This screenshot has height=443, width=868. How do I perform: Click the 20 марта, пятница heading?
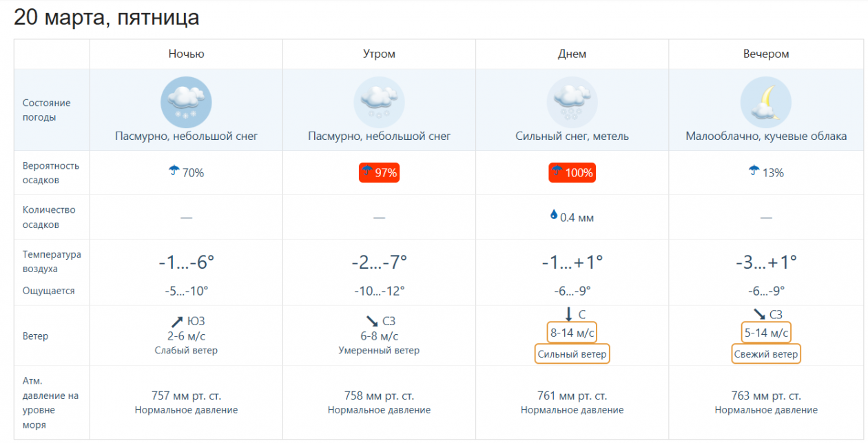click(107, 17)
